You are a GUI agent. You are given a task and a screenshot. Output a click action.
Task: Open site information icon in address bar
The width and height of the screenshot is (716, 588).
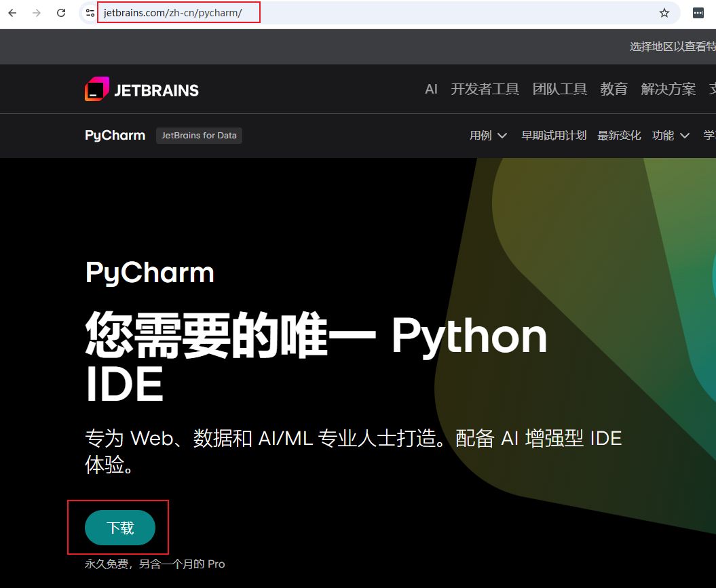point(90,13)
